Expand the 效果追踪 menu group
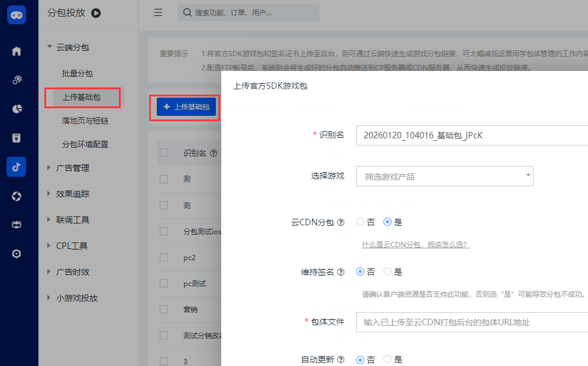588x366 pixels. coord(73,194)
